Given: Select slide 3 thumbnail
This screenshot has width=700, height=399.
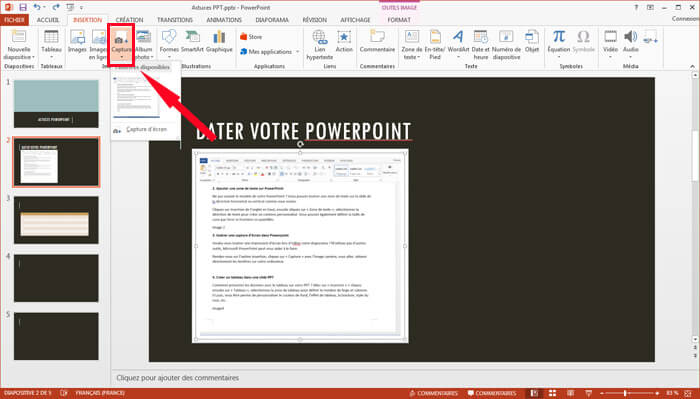Looking at the screenshot, I should (56, 220).
